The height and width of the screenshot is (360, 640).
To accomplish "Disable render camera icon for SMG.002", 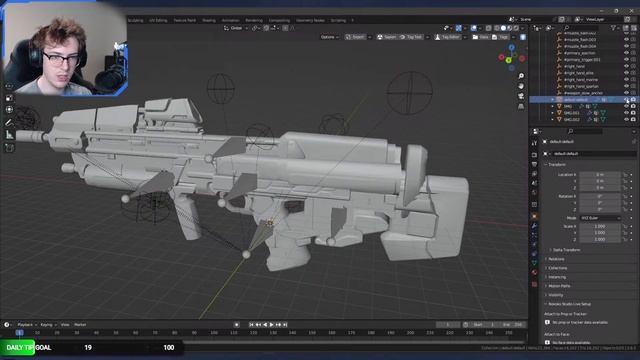I will (x=633, y=120).
